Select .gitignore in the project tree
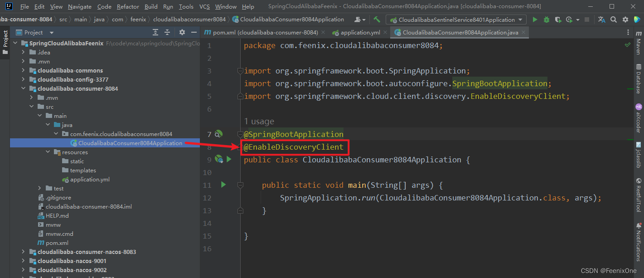Screen dimensions: 644x278 coord(58,197)
